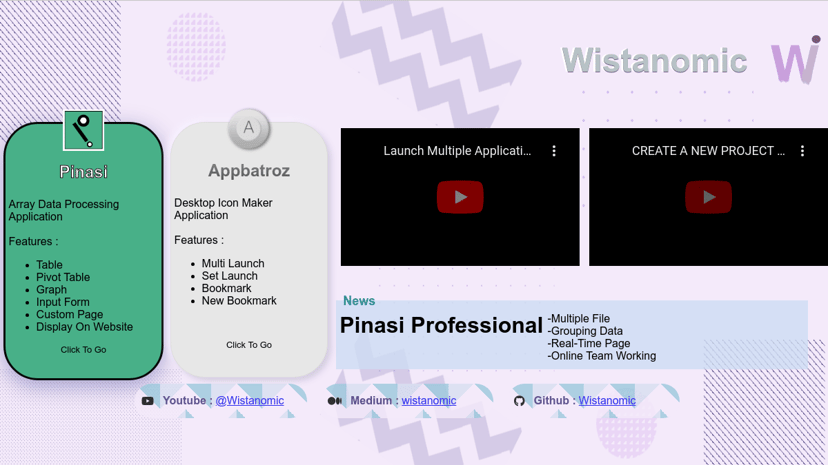Image resolution: width=828 pixels, height=465 pixels.
Task: Click the Pinasi app icon
Action: 83,130
